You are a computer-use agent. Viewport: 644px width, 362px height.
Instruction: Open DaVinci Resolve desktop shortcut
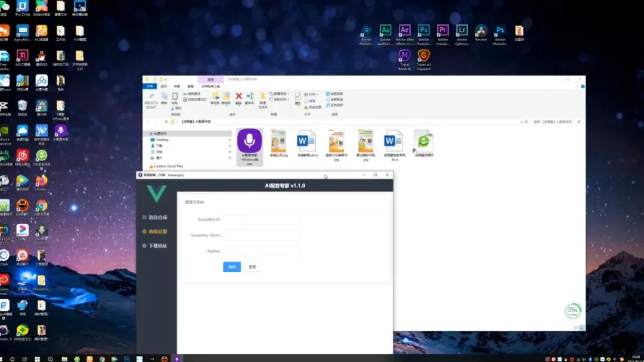click(x=481, y=33)
